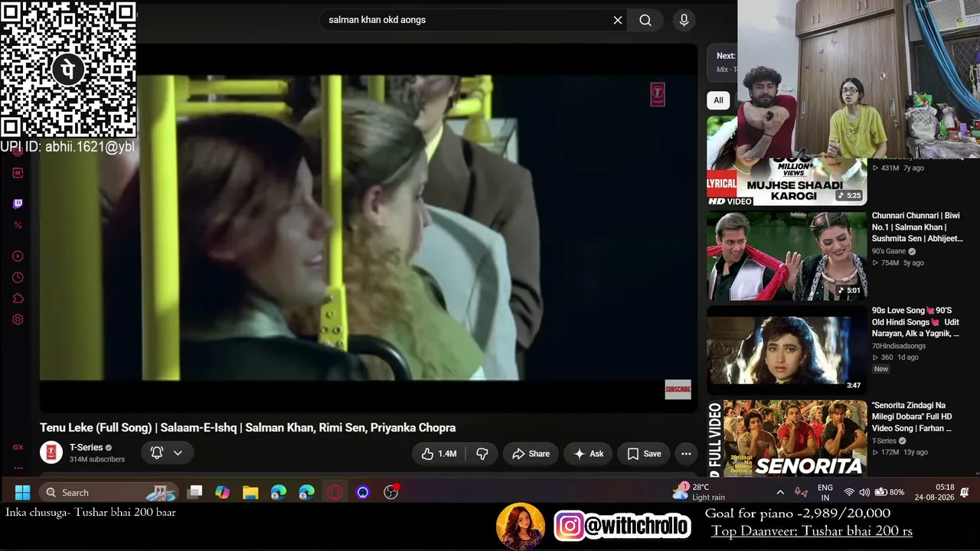Select the All filter chip

[x=718, y=100]
